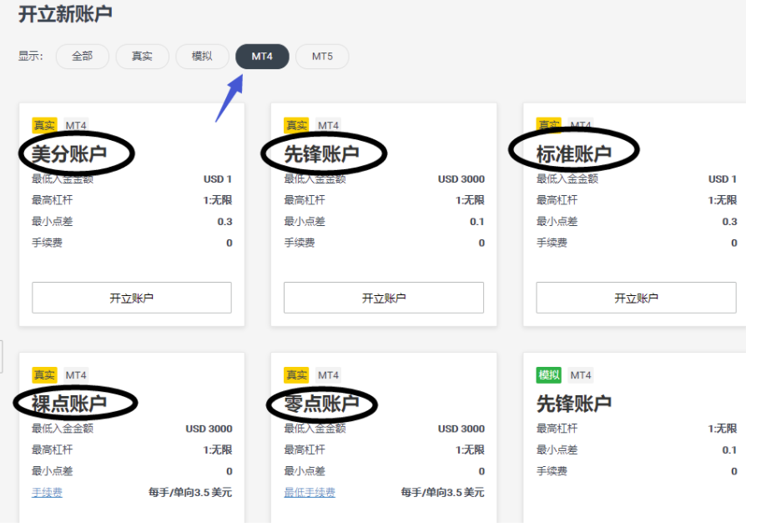The image size is (761, 532).
Task: Select the active MT4 filter
Action: pos(262,57)
